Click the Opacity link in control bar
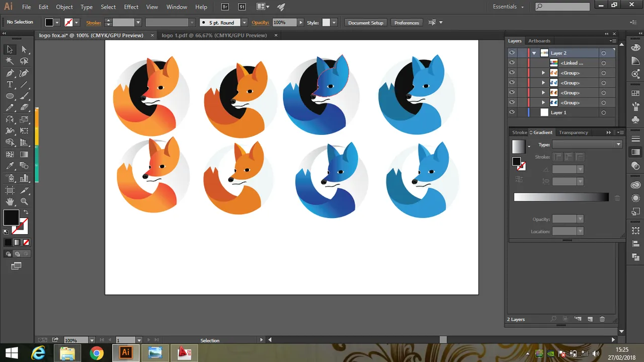 click(261, 23)
